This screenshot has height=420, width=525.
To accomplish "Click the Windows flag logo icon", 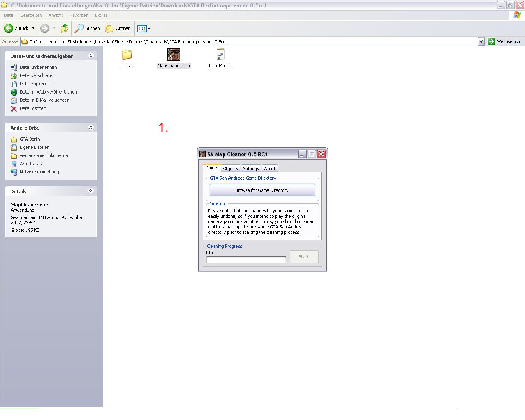I will click(517, 15).
